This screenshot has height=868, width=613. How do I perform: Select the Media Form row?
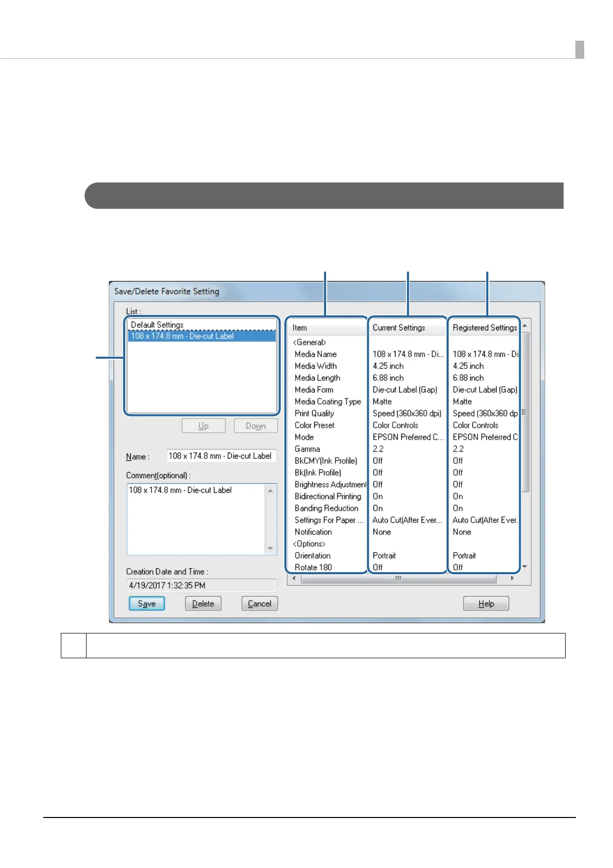(404, 390)
